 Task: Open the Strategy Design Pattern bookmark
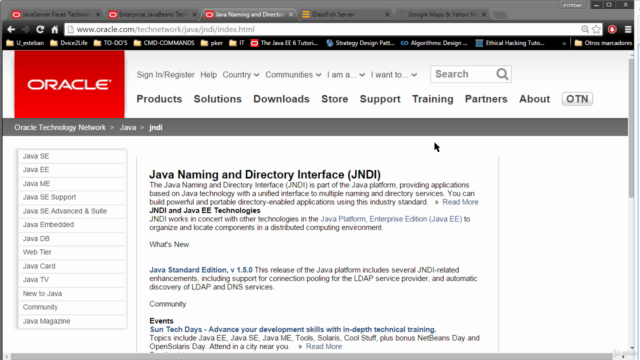(360, 43)
